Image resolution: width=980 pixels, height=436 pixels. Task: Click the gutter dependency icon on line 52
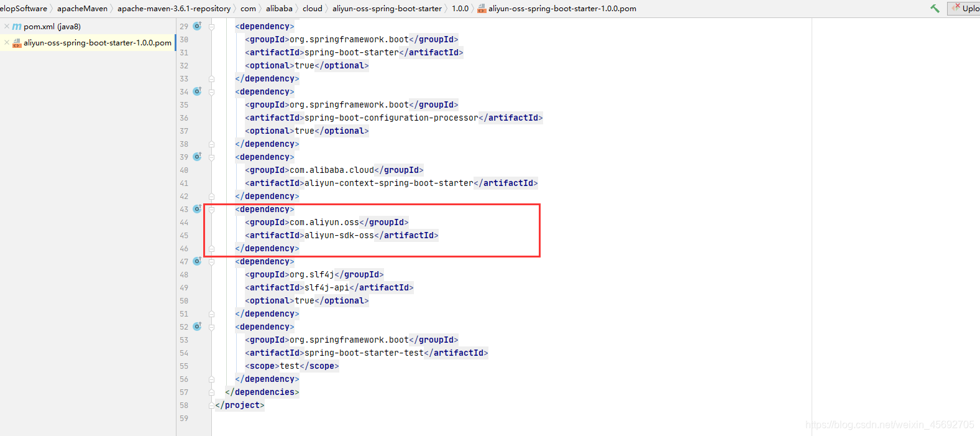[x=197, y=327]
